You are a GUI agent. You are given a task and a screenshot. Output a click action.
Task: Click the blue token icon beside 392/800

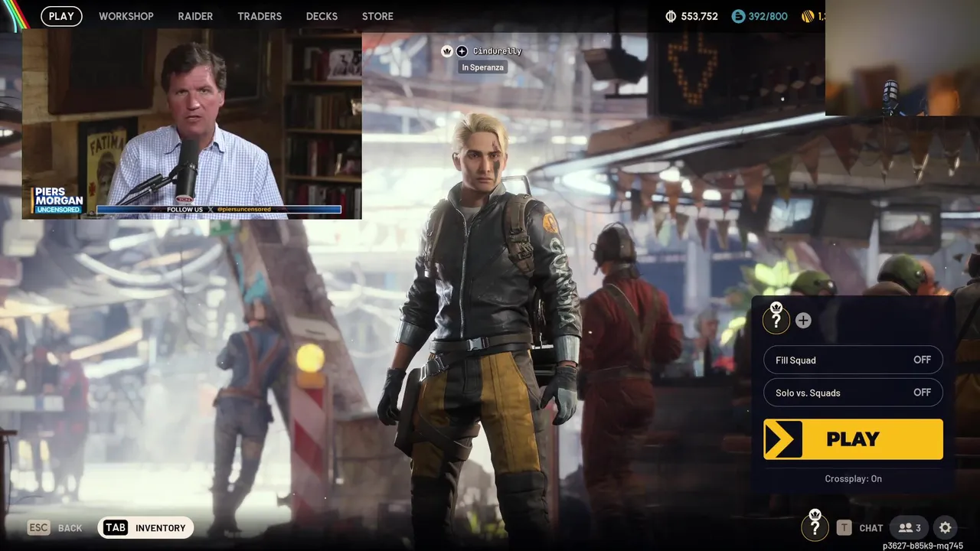738,16
